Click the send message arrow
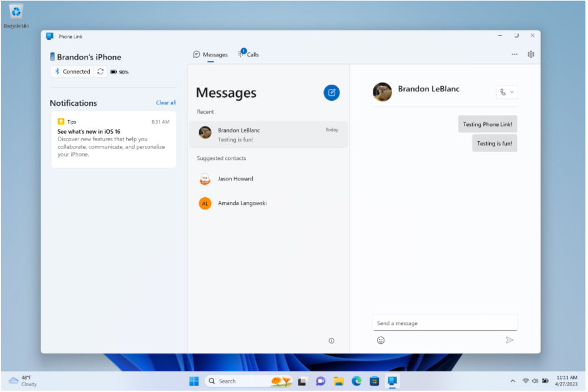The height and width of the screenshot is (392, 588). pos(511,341)
